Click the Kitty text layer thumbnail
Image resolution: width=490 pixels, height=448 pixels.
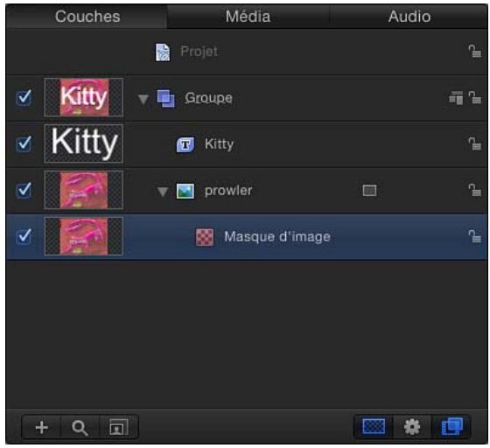pyautogui.click(x=84, y=143)
